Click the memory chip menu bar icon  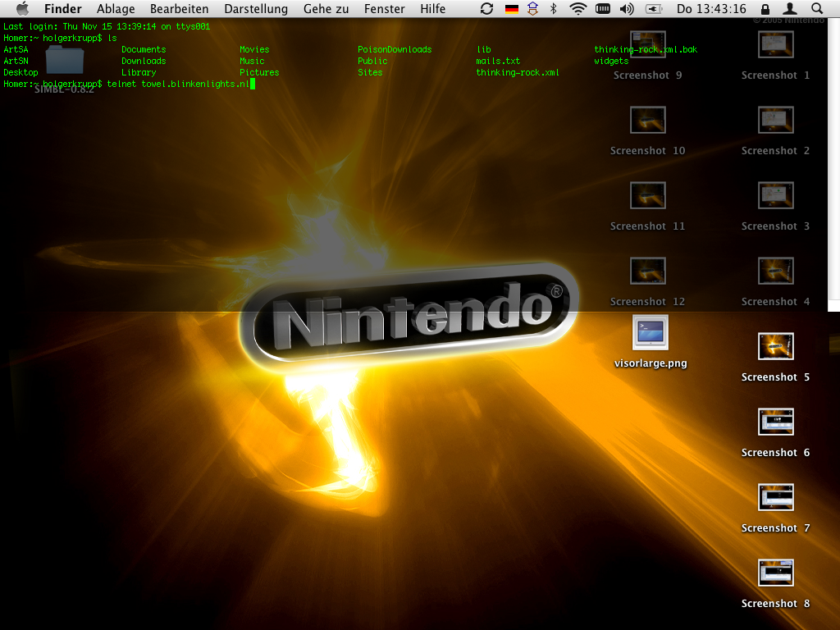pyautogui.click(x=603, y=8)
